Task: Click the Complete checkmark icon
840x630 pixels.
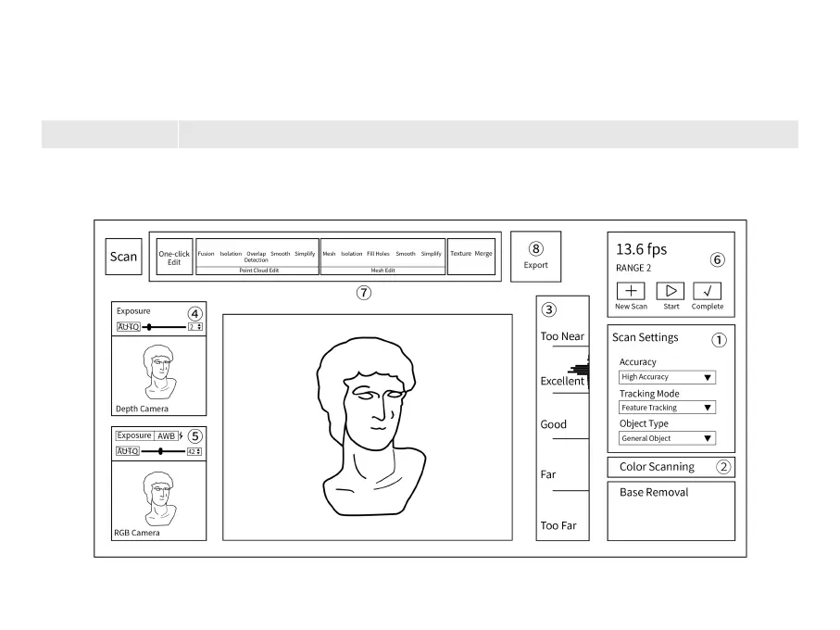Action: pyautogui.click(x=708, y=291)
